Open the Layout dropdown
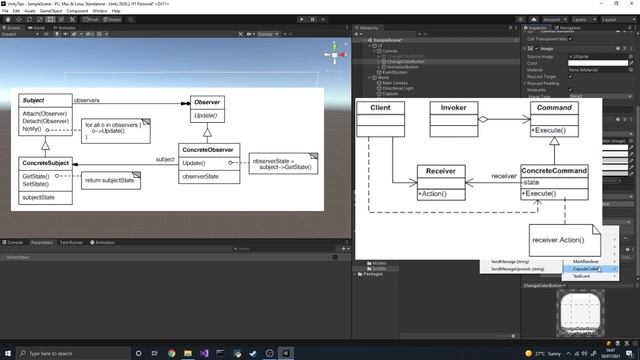640x360 pixels. (618, 20)
